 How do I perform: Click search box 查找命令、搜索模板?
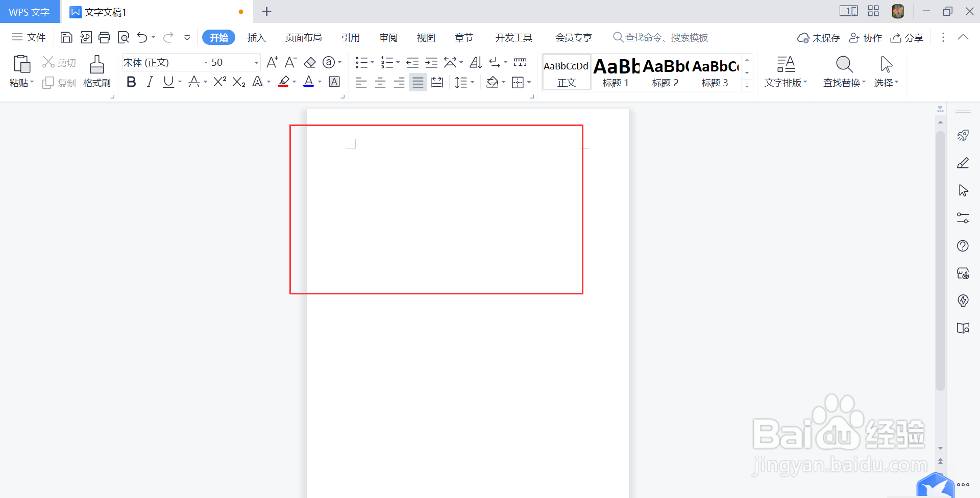click(660, 37)
